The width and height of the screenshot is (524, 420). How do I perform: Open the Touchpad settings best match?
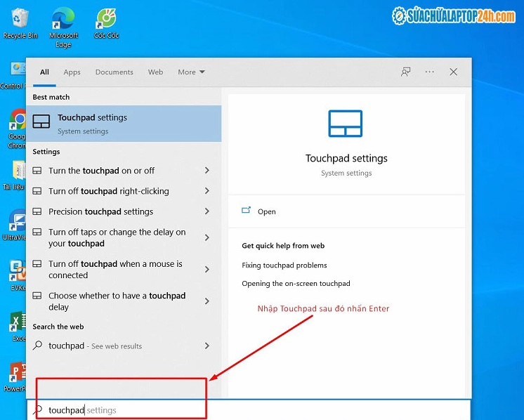click(124, 124)
